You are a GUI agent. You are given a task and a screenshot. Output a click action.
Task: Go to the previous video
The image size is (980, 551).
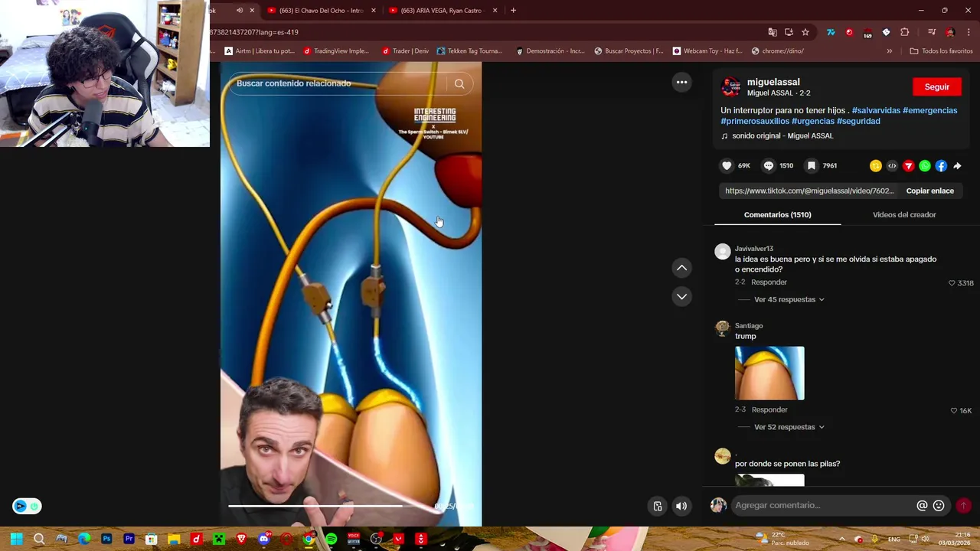coord(681,268)
